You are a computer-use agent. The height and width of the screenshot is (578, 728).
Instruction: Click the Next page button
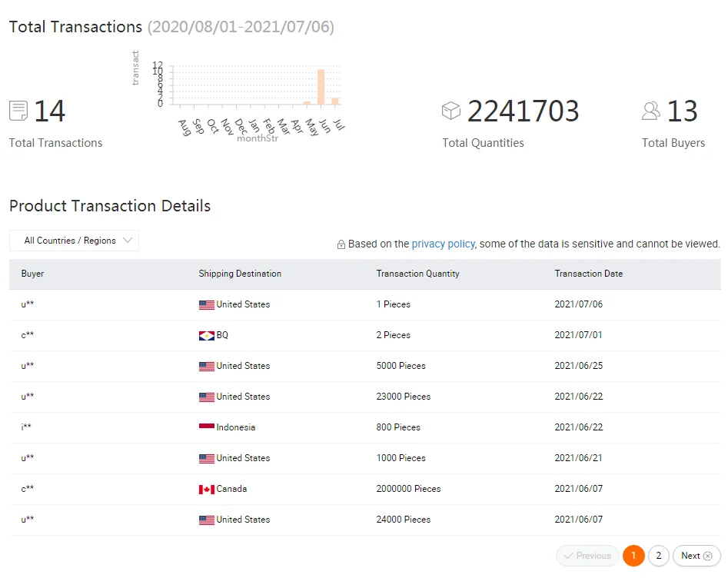(696, 556)
